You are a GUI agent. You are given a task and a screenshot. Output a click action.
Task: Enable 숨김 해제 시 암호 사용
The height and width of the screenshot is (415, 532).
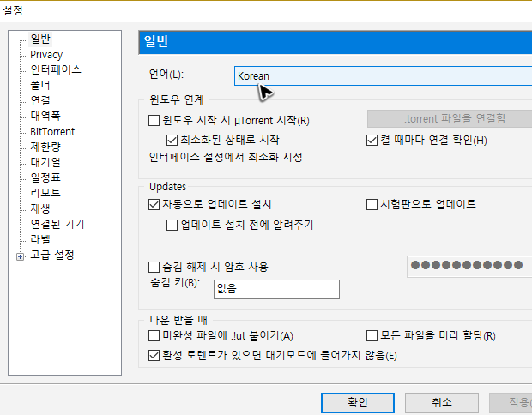(x=154, y=267)
